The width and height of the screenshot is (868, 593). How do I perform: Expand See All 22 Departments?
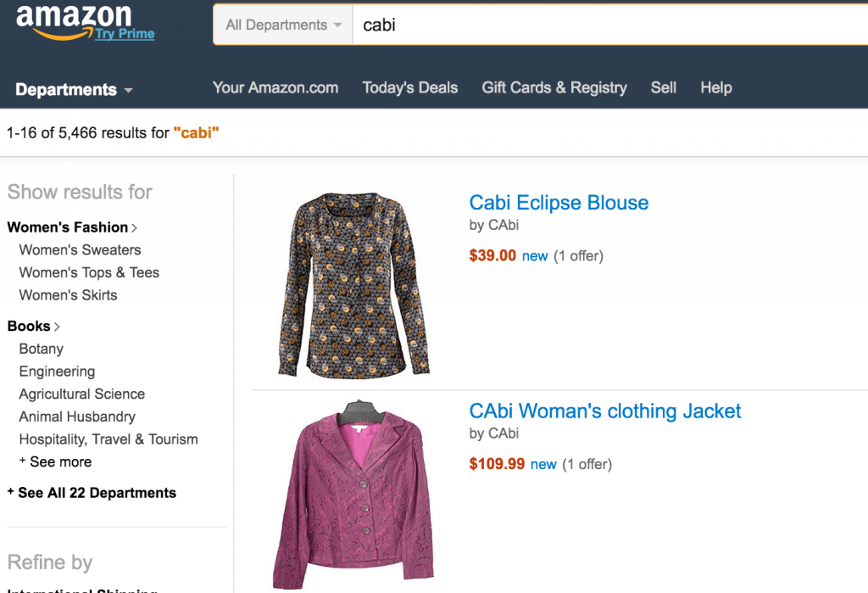92,493
